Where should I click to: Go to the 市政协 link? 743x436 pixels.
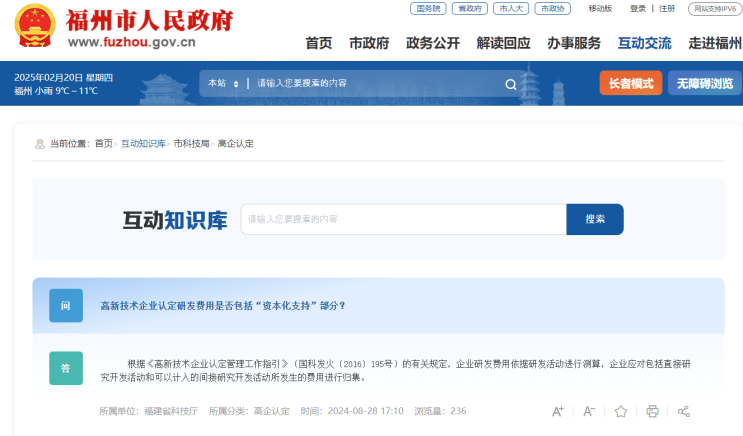553,9
